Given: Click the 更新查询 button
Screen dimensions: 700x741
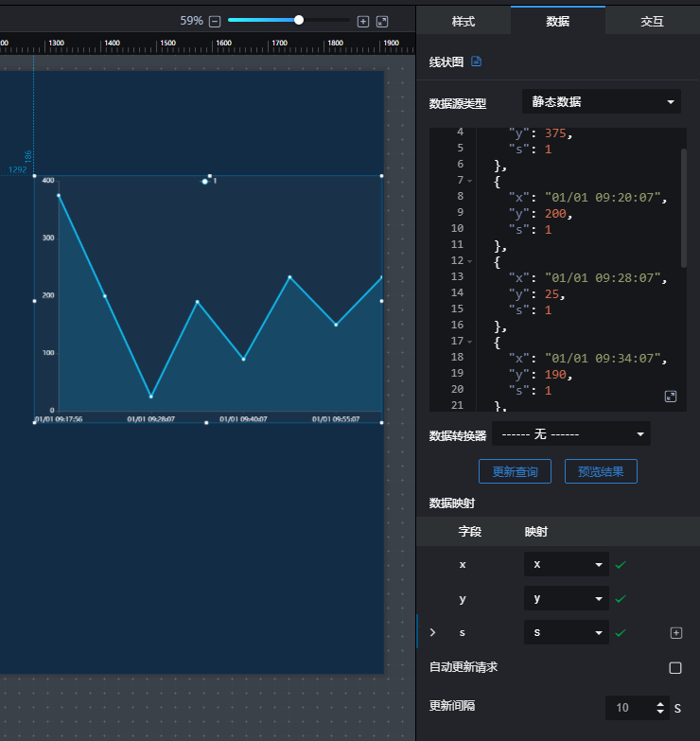Looking at the screenshot, I should [x=515, y=471].
